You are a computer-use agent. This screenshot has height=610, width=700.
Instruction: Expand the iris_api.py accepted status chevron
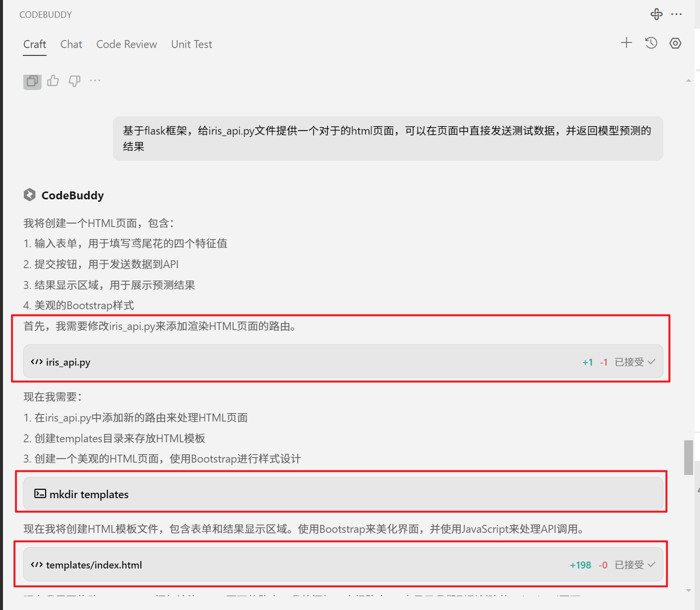click(651, 362)
